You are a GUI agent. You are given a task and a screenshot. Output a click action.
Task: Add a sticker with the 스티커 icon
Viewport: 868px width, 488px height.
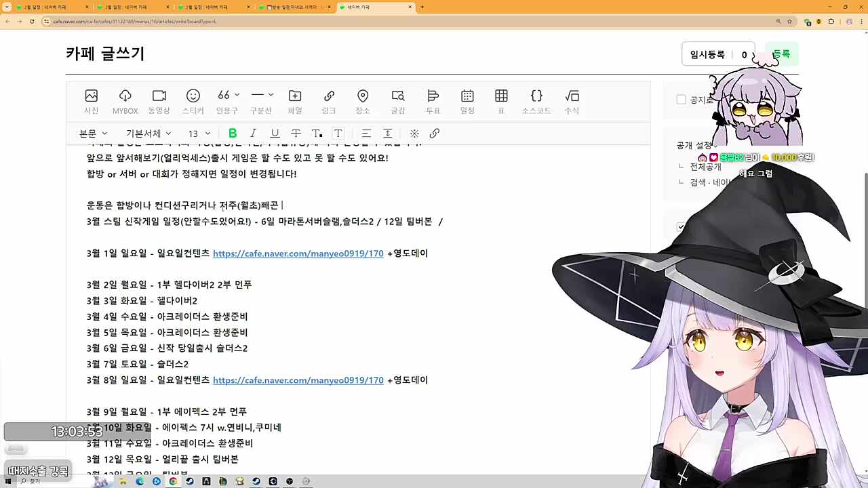[x=193, y=100]
